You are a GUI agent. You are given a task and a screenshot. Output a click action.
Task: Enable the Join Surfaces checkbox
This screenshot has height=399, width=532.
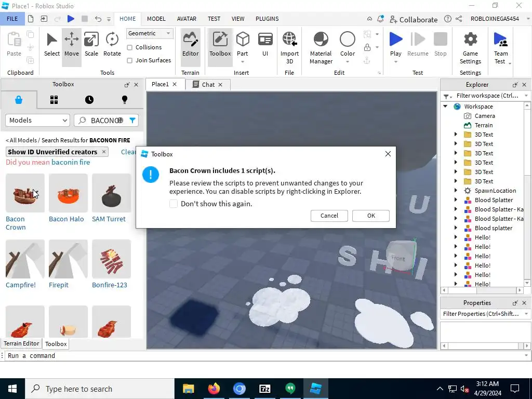tap(129, 60)
